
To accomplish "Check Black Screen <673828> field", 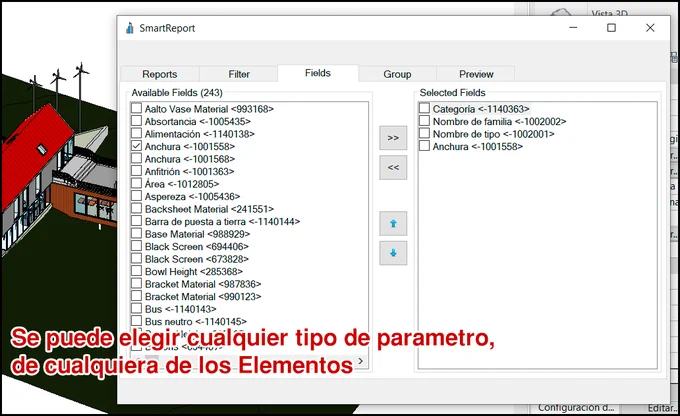I will (x=136, y=259).
